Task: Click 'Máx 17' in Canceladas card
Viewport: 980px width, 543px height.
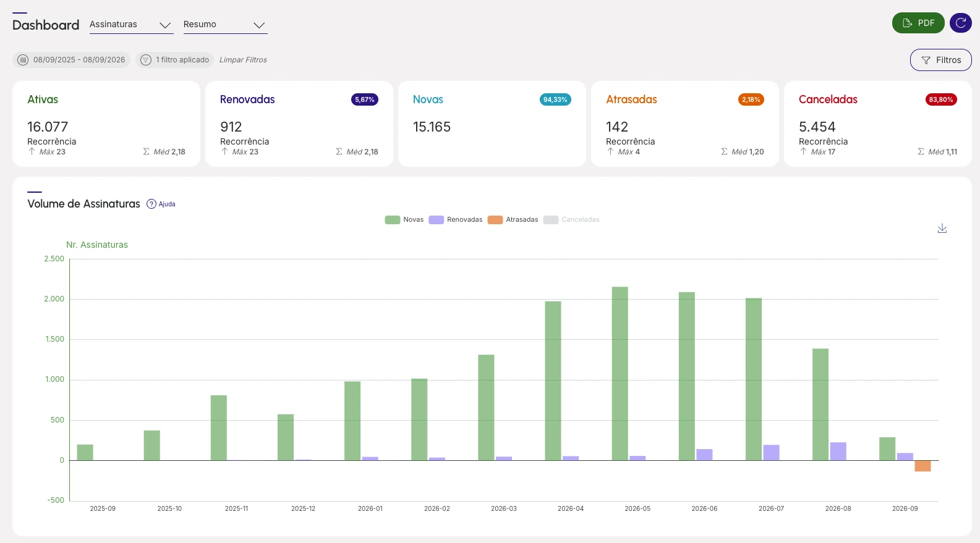Action: 823,152
